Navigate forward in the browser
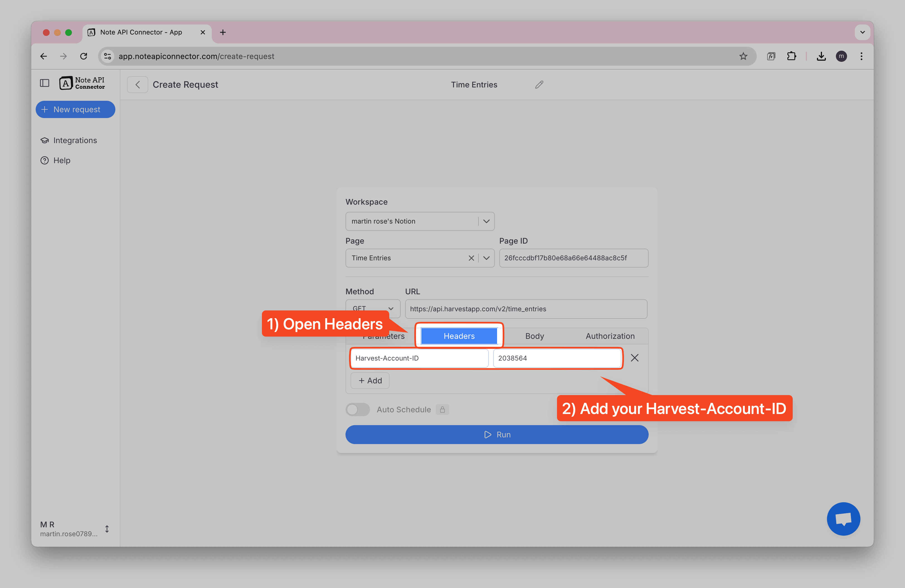 point(64,56)
